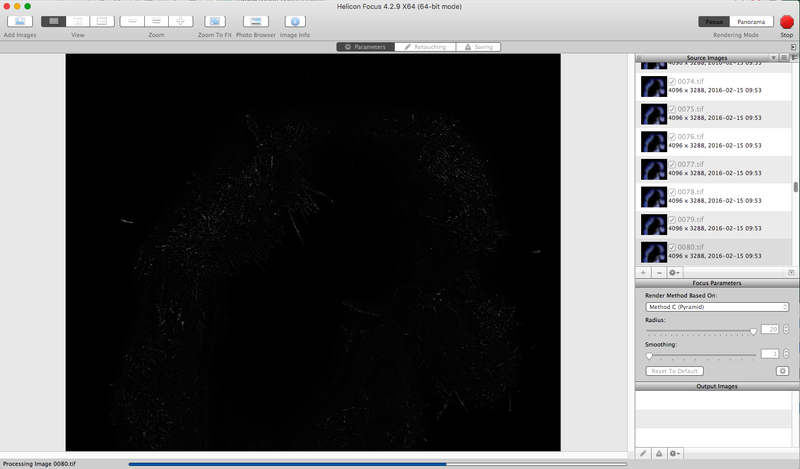Click the rendered preview image canvas

[x=313, y=252]
